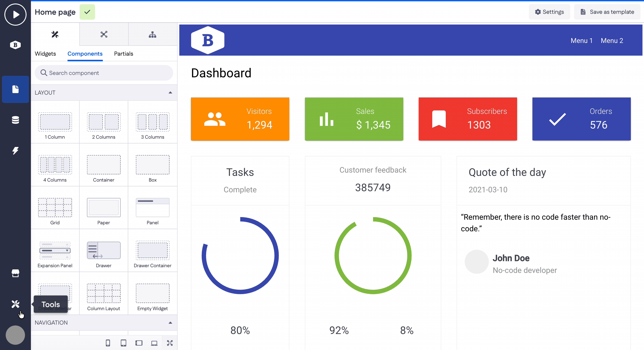Viewport: 644px width, 350px height.
Task: Collapse the NAVIGATION section
Action: click(x=170, y=323)
